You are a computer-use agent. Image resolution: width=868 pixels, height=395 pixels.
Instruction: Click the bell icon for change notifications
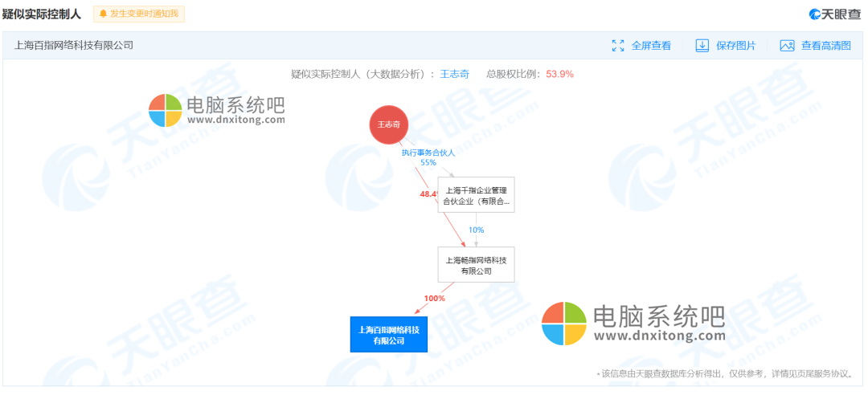point(103,14)
